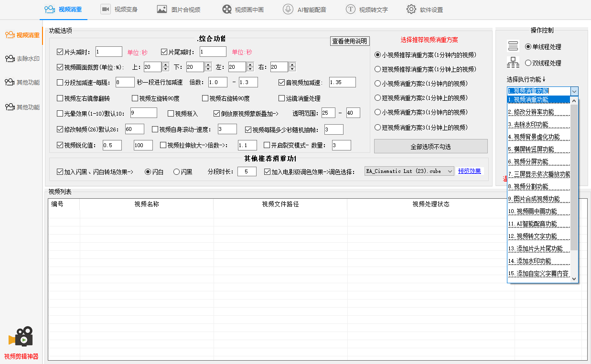Click the 软件设置 gear icon
The width and height of the screenshot is (591, 364).
pyautogui.click(x=411, y=9)
